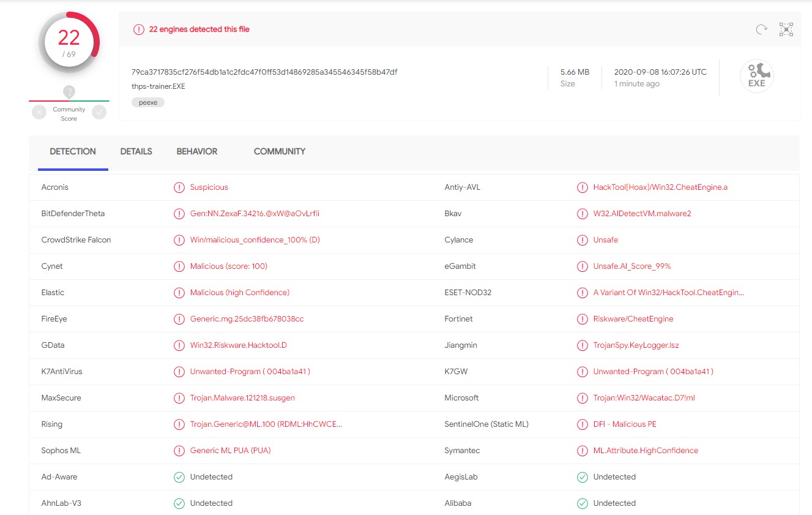Click the file SHA-256 hash text
Viewport: 812px width, 515px height.
[264, 72]
